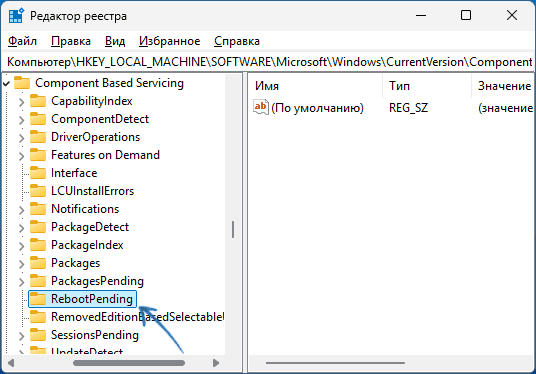Screen dimensions: 536x374
Task: Open the Вид menu
Action: click(x=115, y=41)
